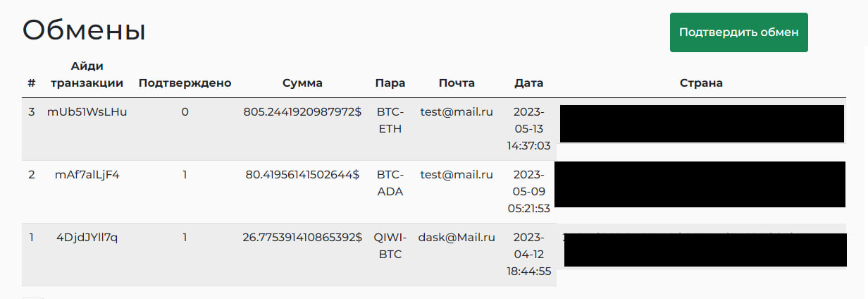Click the Почта column header
The image size is (868, 299).
click(457, 83)
